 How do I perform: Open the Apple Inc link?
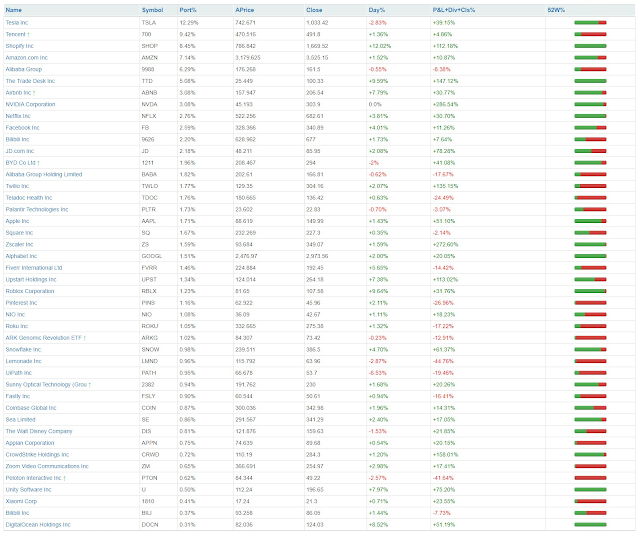pyautogui.click(x=17, y=221)
